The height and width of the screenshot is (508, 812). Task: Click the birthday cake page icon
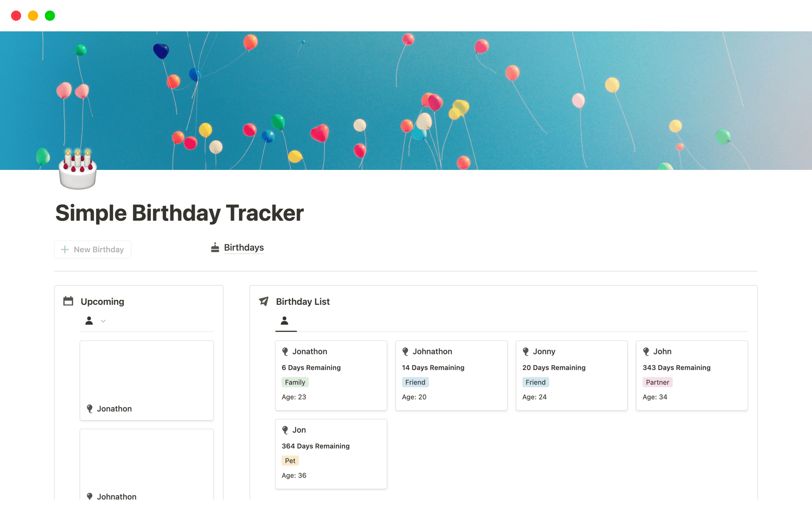(78, 169)
